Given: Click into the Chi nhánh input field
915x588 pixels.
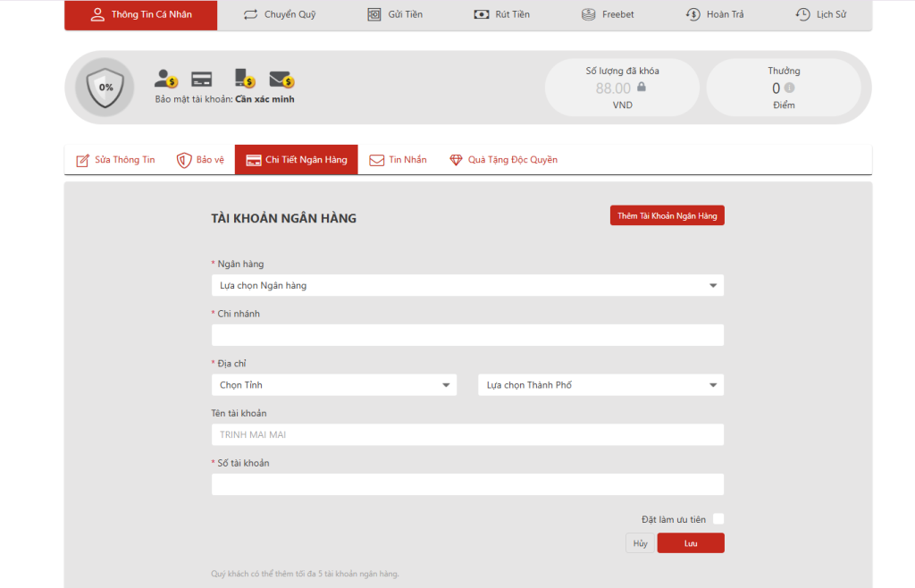Looking at the screenshot, I should point(467,335).
